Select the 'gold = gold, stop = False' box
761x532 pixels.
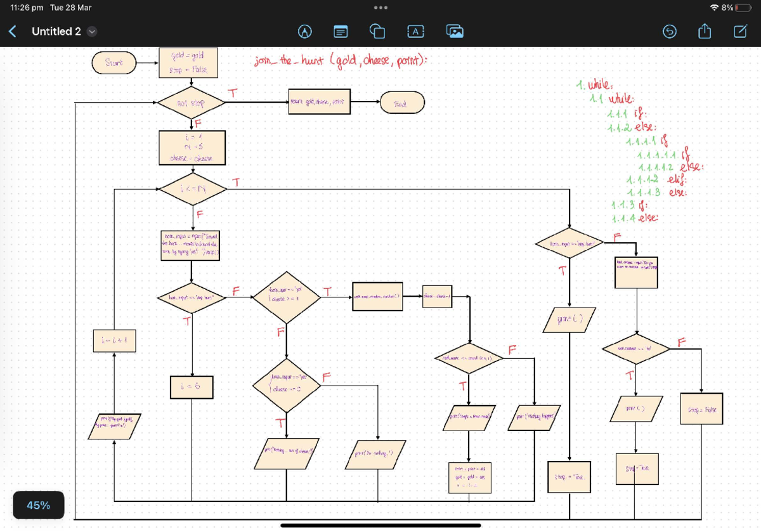[189, 63]
